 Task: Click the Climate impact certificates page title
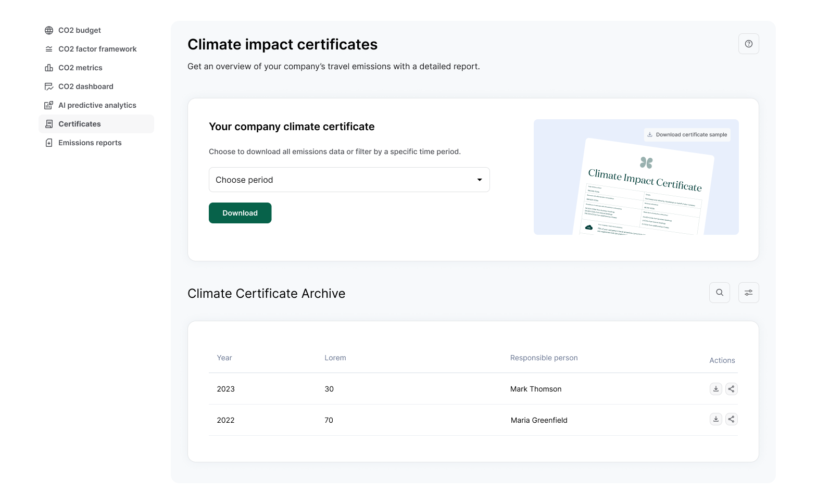pos(282,45)
